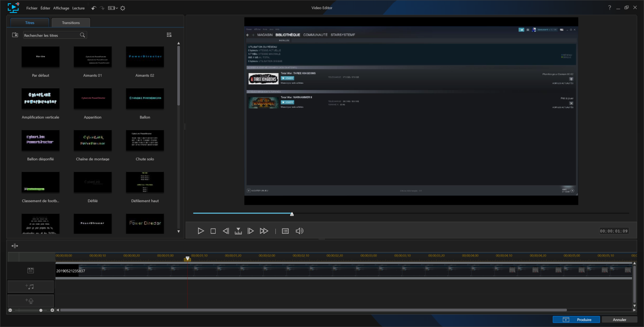Select Amplification verticale title thumbnail
The image size is (644, 327).
click(x=41, y=99)
